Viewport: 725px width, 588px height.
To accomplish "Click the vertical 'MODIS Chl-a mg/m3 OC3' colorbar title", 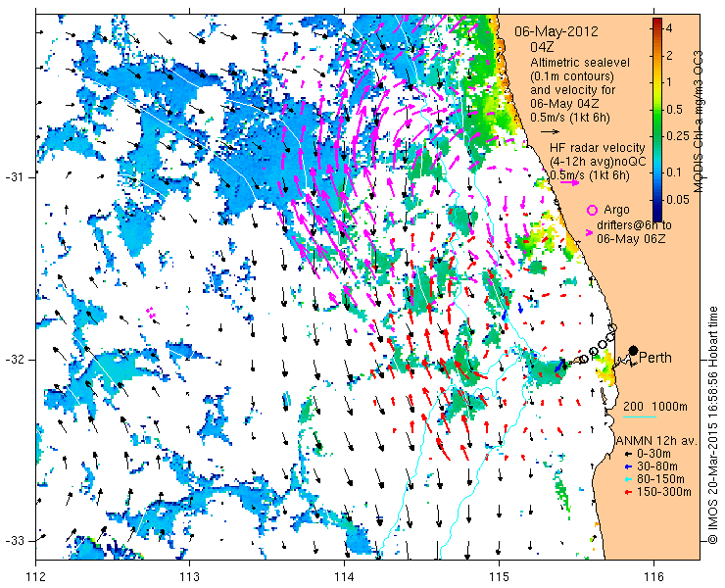I will 699,121.
